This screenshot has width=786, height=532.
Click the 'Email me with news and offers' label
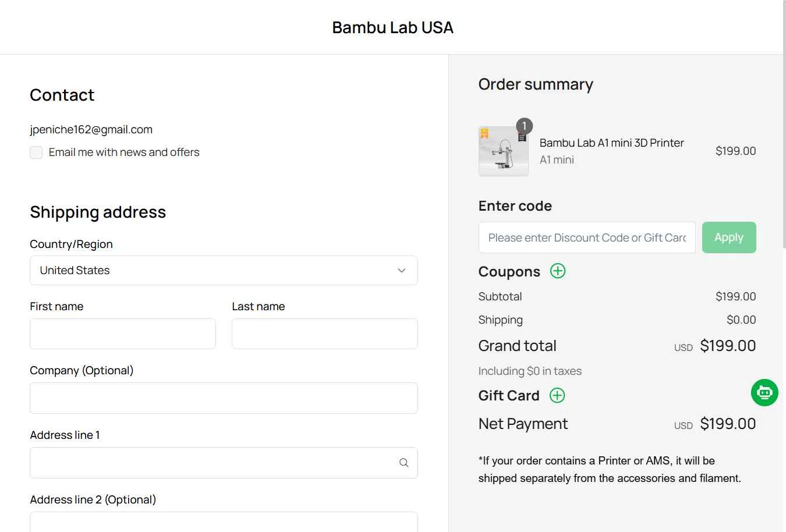pyautogui.click(x=124, y=152)
